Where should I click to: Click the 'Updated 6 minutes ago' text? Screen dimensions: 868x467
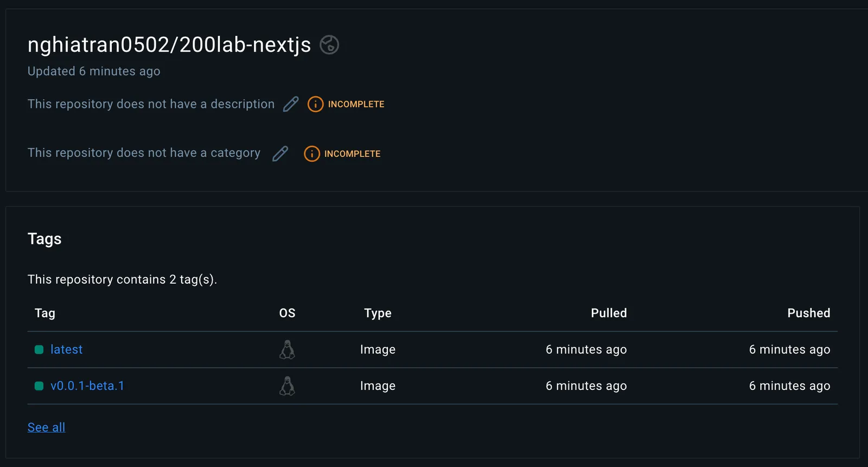[94, 71]
